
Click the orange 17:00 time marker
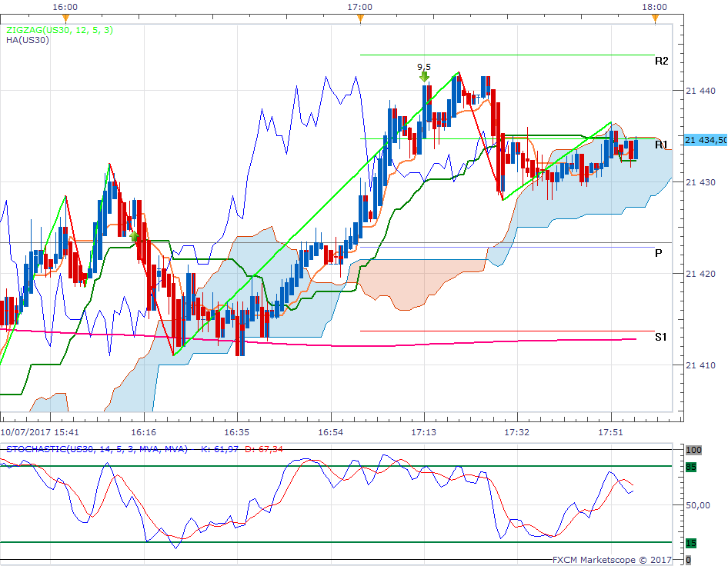pos(360,18)
